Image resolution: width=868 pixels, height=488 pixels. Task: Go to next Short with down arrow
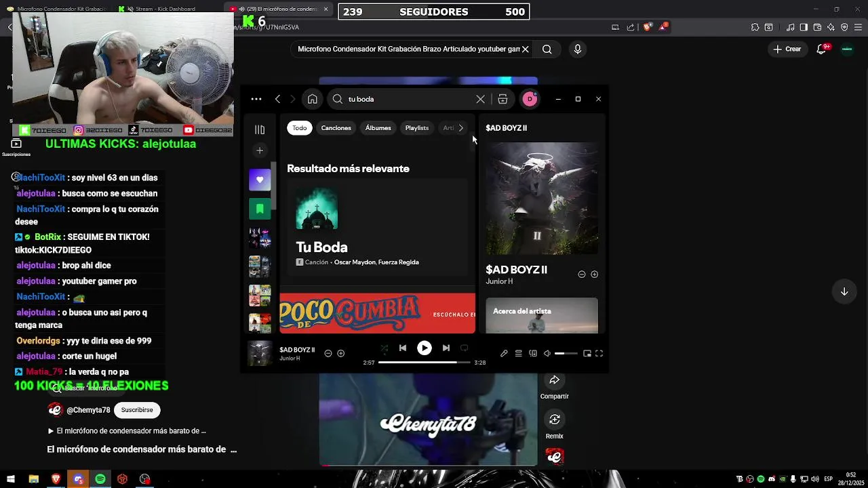pos(844,291)
